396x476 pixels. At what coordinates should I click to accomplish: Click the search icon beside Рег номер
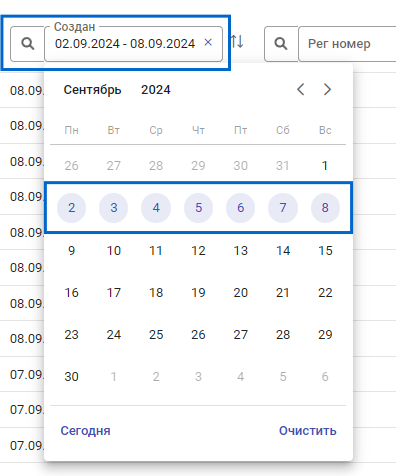281,44
